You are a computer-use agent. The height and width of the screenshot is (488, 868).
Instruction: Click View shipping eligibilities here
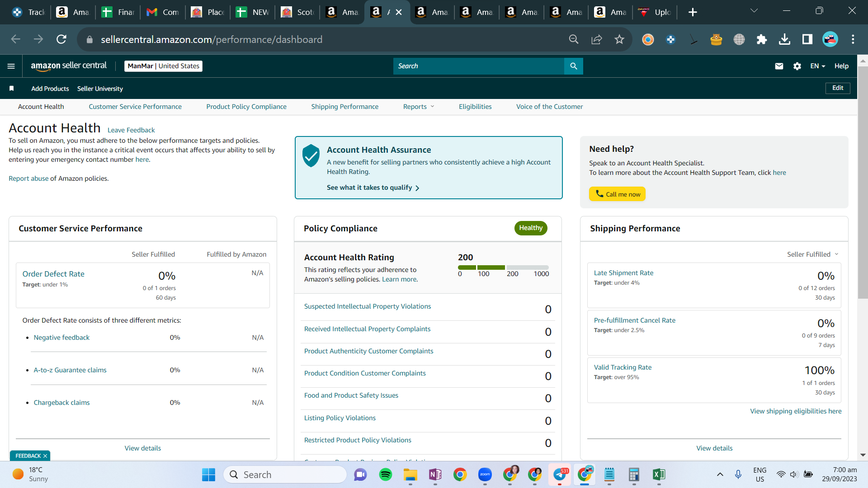pos(796,411)
